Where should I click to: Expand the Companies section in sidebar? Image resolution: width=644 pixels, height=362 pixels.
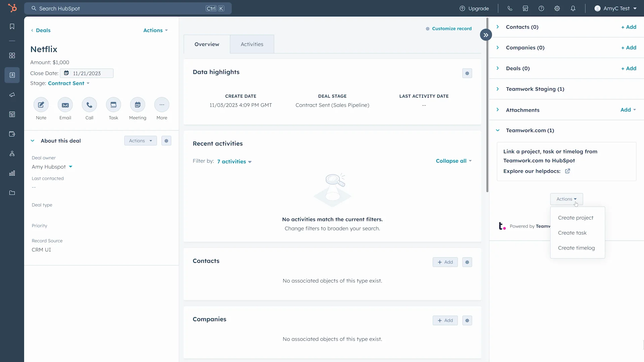point(498,47)
